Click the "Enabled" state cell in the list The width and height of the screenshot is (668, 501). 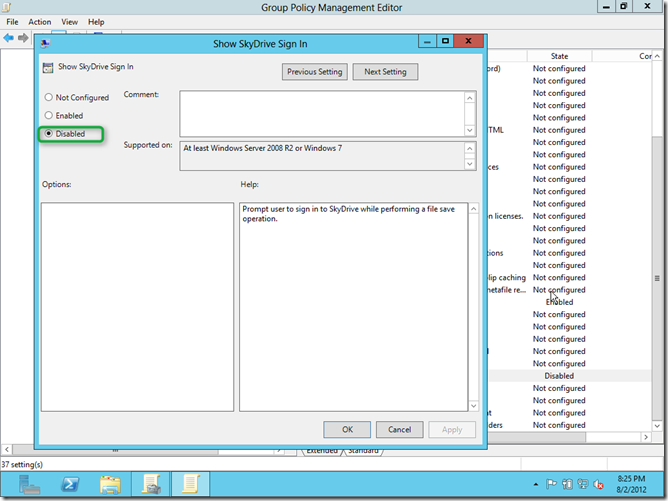[559, 302]
